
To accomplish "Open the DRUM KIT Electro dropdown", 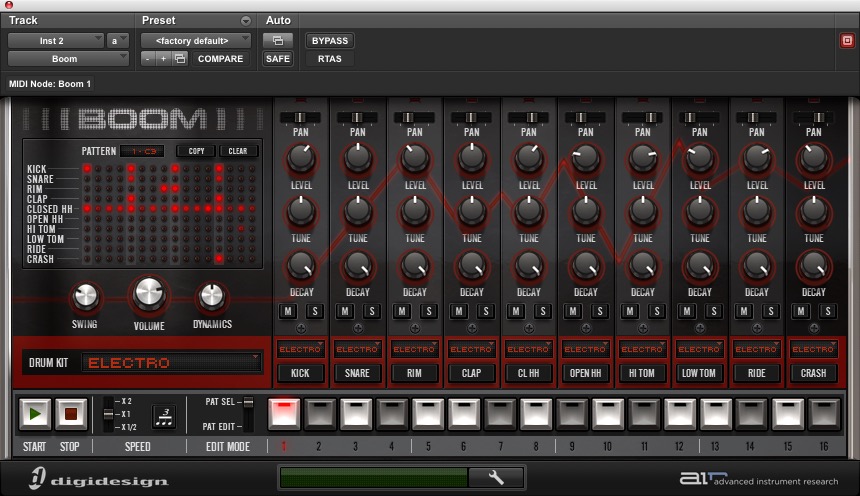I will [171, 363].
